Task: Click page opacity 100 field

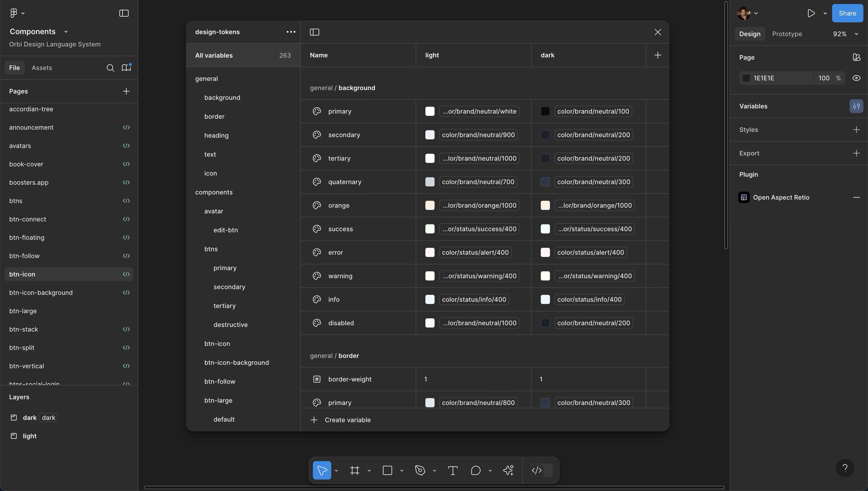Action: (x=824, y=78)
